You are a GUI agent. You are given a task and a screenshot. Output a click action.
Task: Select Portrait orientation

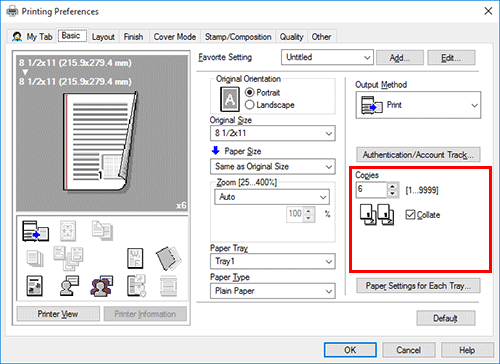click(x=249, y=92)
